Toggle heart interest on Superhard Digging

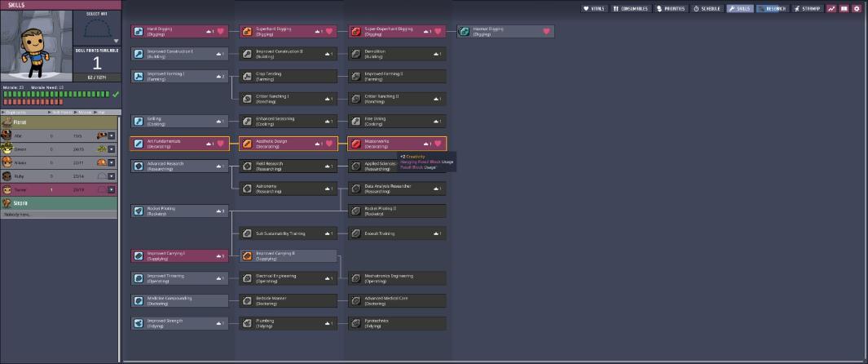pos(328,32)
